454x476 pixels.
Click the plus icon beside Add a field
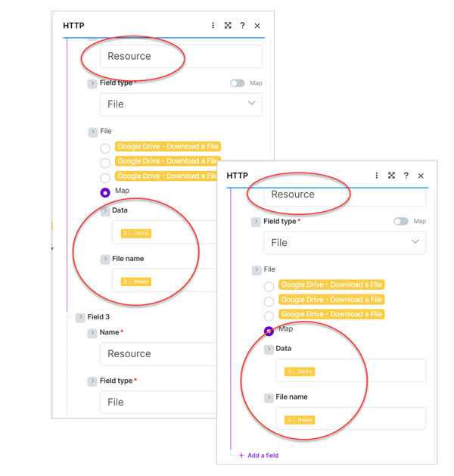coord(241,456)
